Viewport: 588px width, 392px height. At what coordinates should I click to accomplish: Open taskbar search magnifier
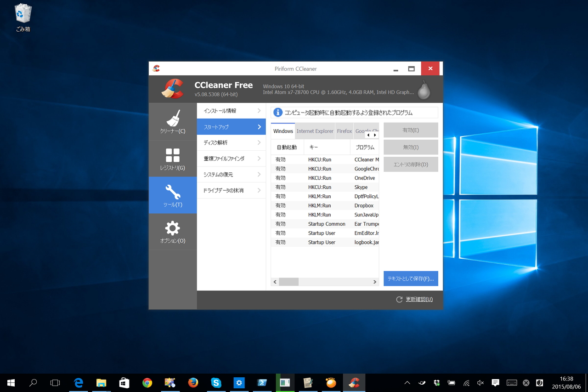click(33, 383)
